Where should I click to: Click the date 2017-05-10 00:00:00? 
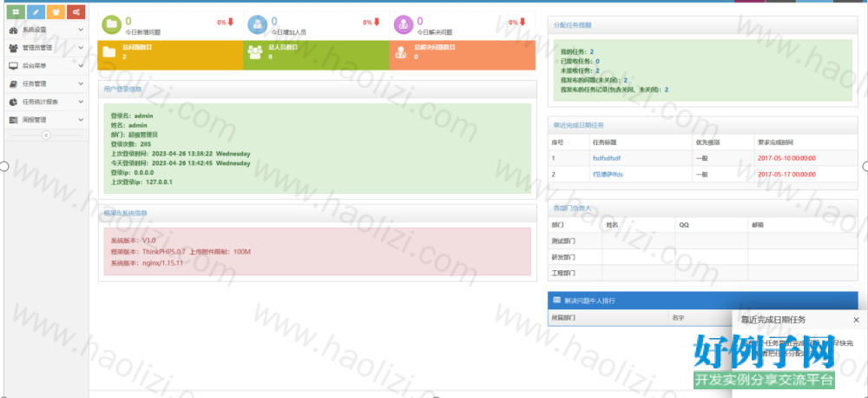(x=786, y=158)
